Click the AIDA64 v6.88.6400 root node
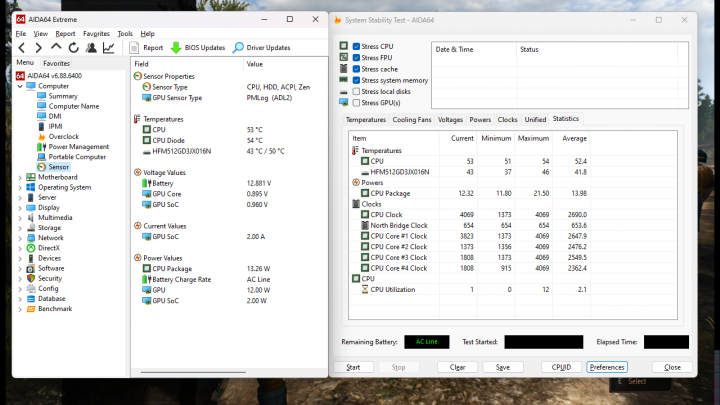 (55, 76)
